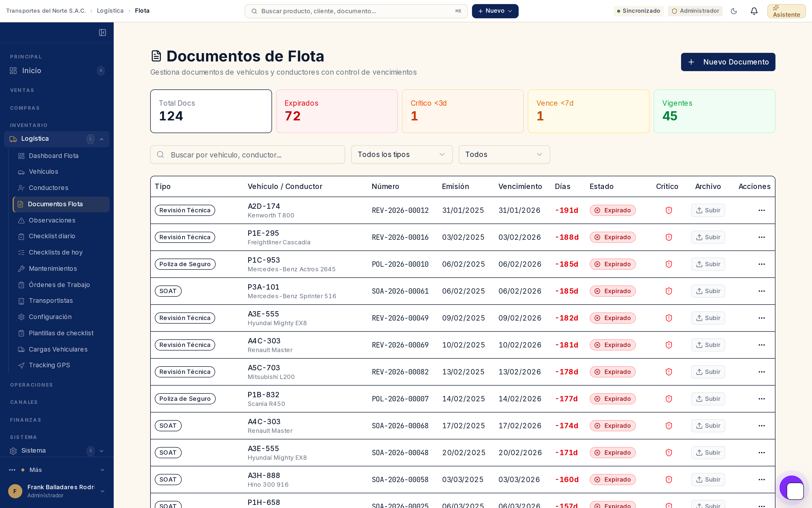Filter by Expirados summary card
This screenshot has height=508, width=812.
336,111
